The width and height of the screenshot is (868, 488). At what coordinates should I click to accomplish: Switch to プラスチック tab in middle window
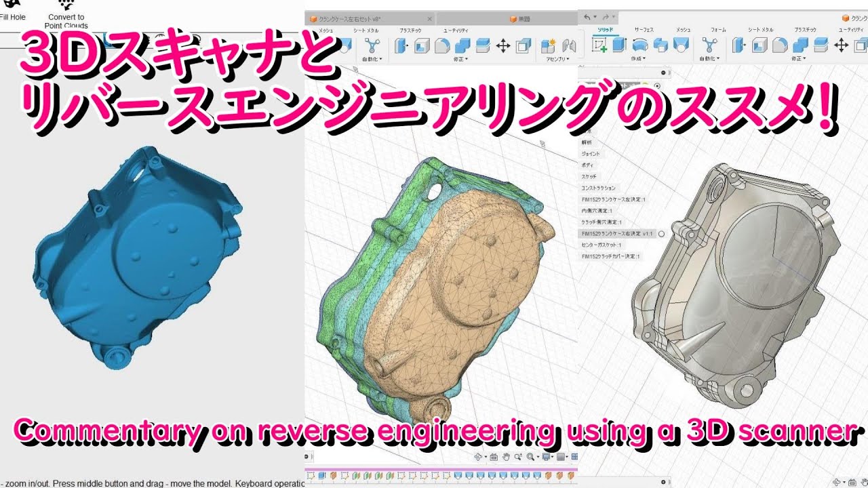point(412,30)
